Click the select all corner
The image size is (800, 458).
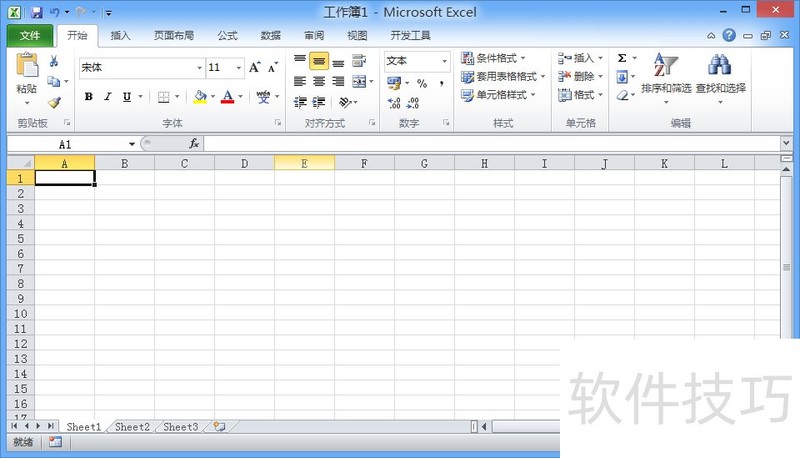(21, 163)
